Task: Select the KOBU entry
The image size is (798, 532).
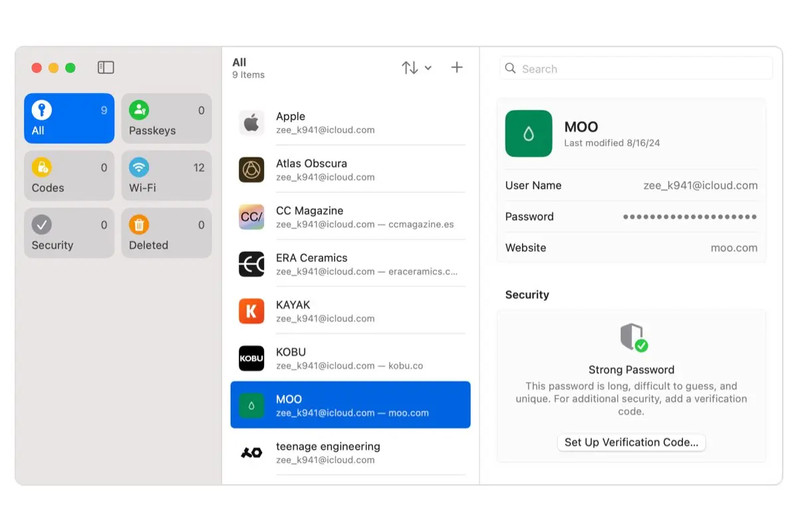Action: [x=350, y=359]
